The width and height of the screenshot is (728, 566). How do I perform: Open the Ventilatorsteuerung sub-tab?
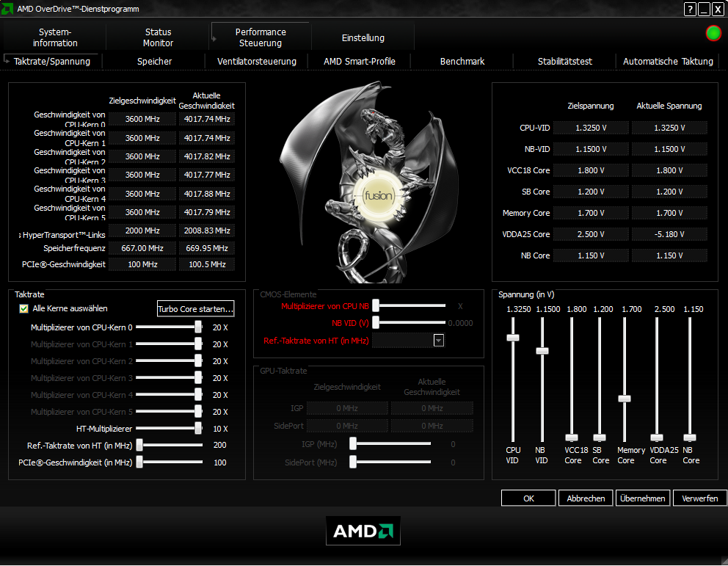point(257,61)
